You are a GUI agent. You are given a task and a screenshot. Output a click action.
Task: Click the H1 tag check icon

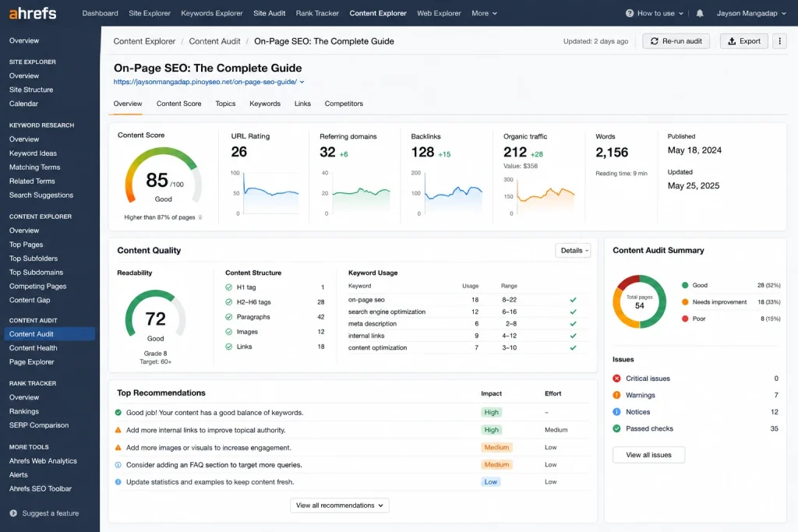click(228, 287)
